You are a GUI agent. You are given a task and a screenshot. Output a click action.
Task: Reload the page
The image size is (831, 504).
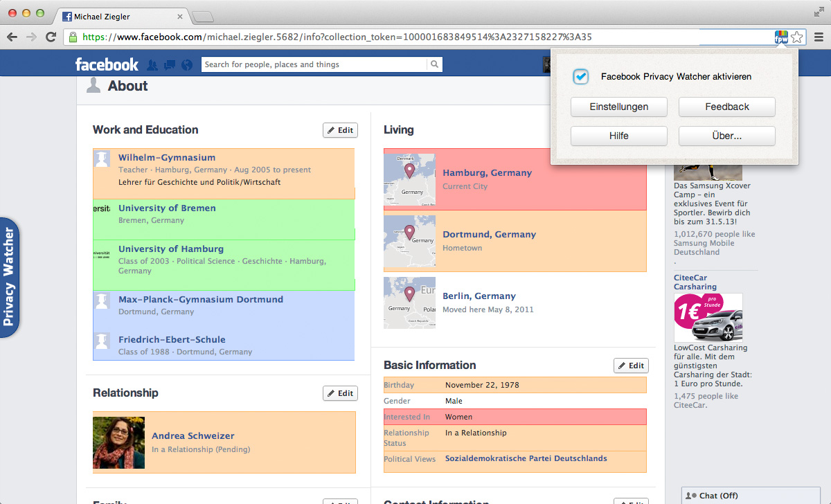coord(51,37)
